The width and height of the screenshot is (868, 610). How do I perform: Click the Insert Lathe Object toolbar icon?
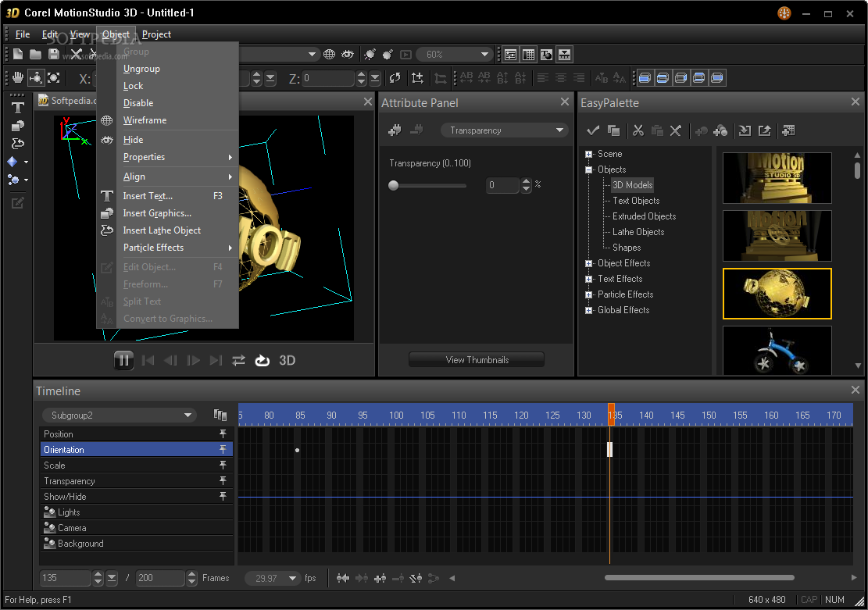click(x=17, y=144)
